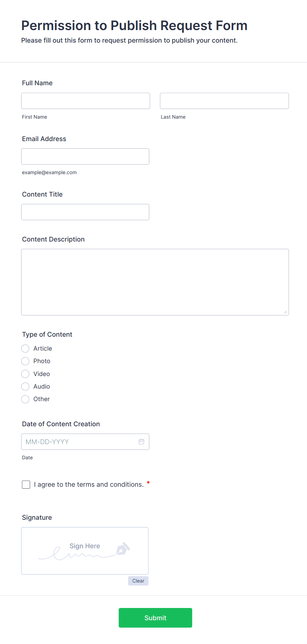Select the Article radio button

(x=25, y=348)
